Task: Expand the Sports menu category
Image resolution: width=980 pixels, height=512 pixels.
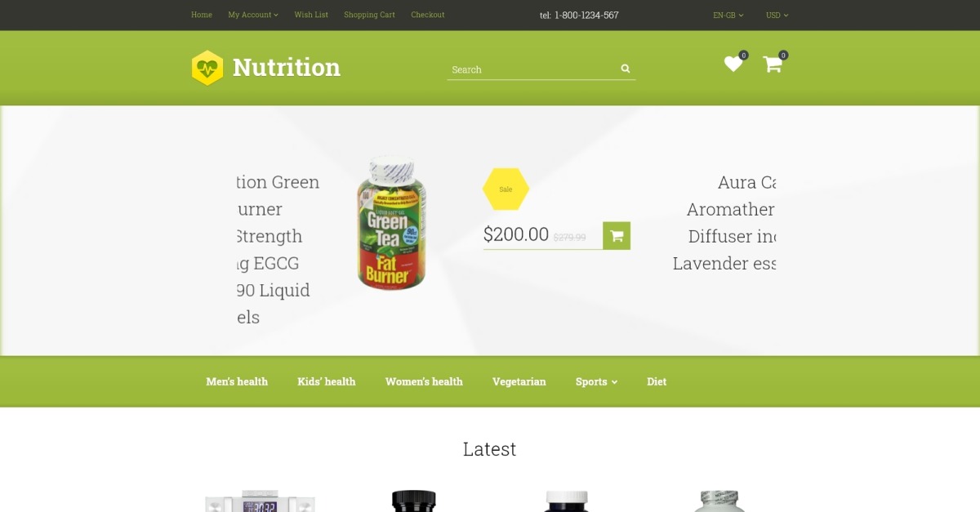Action: coord(596,381)
